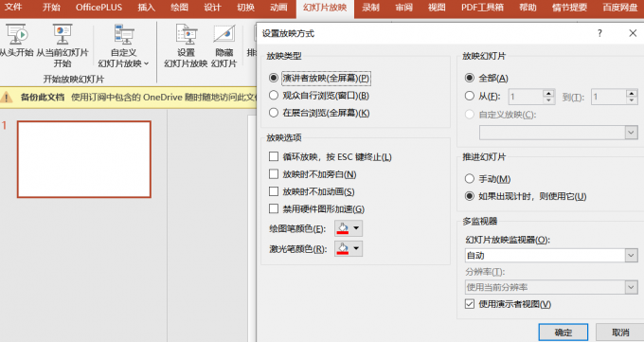Click 设置幻灯片放映 icon

186,34
